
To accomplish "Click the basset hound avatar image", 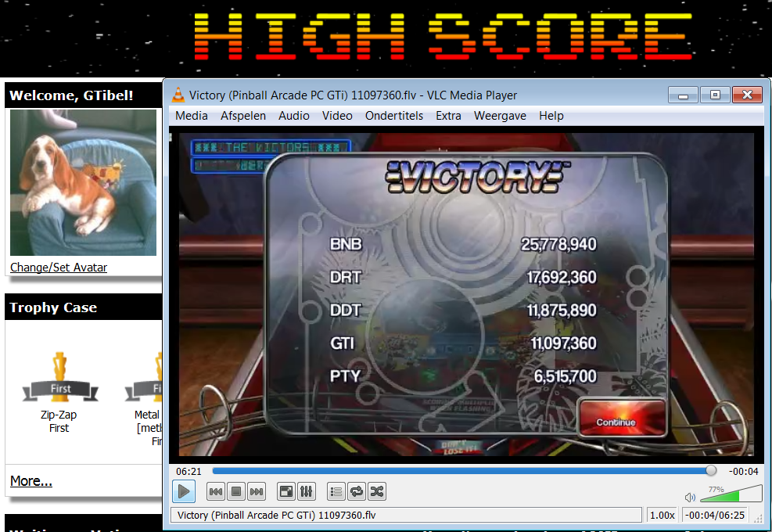I will [x=83, y=183].
